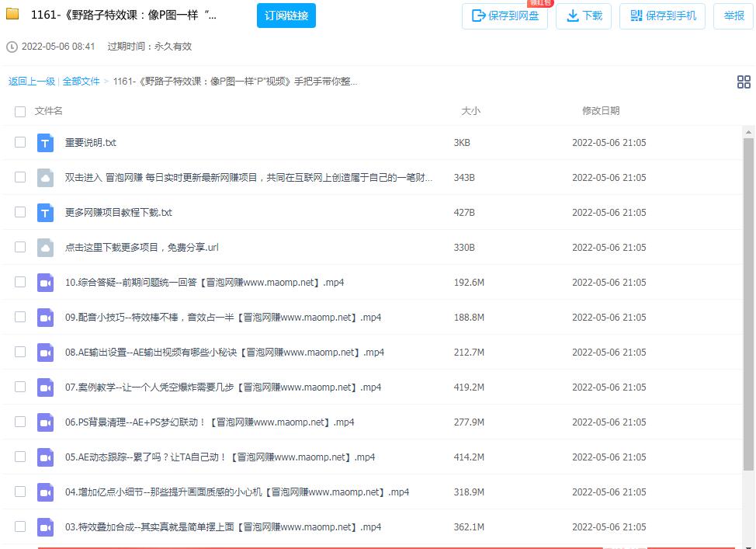Click the folder icon beside the share title
The image size is (756, 549).
12,14
